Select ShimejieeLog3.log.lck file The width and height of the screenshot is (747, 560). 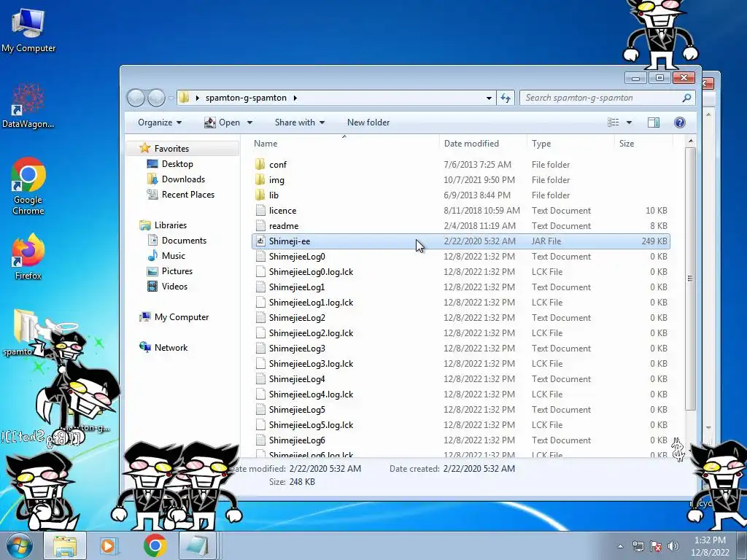coord(461,364)
